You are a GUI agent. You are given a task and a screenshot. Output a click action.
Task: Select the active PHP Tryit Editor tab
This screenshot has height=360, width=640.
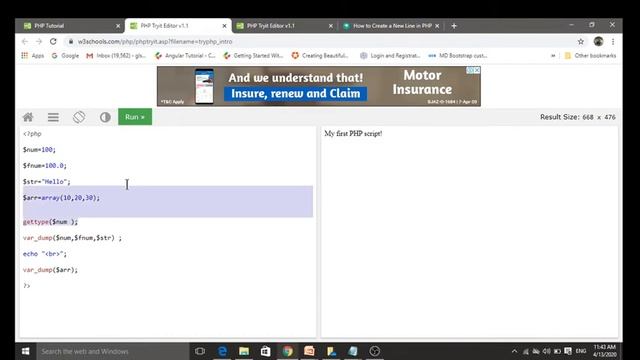(178, 25)
